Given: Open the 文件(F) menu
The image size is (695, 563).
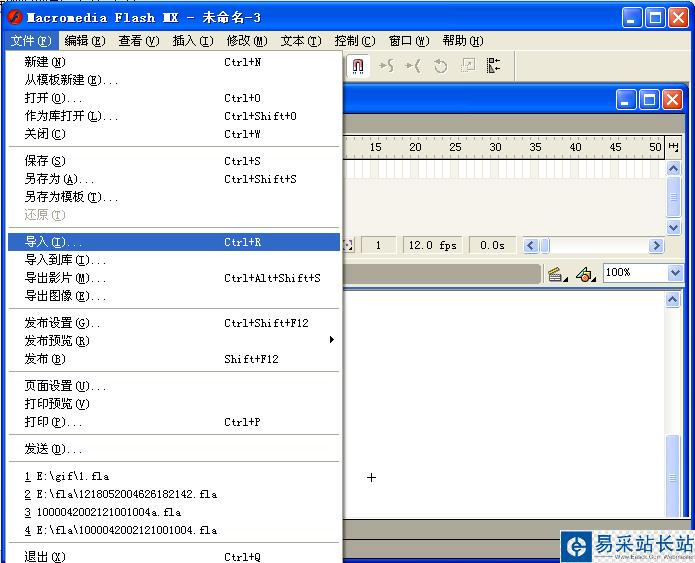Looking at the screenshot, I should [31, 41].
